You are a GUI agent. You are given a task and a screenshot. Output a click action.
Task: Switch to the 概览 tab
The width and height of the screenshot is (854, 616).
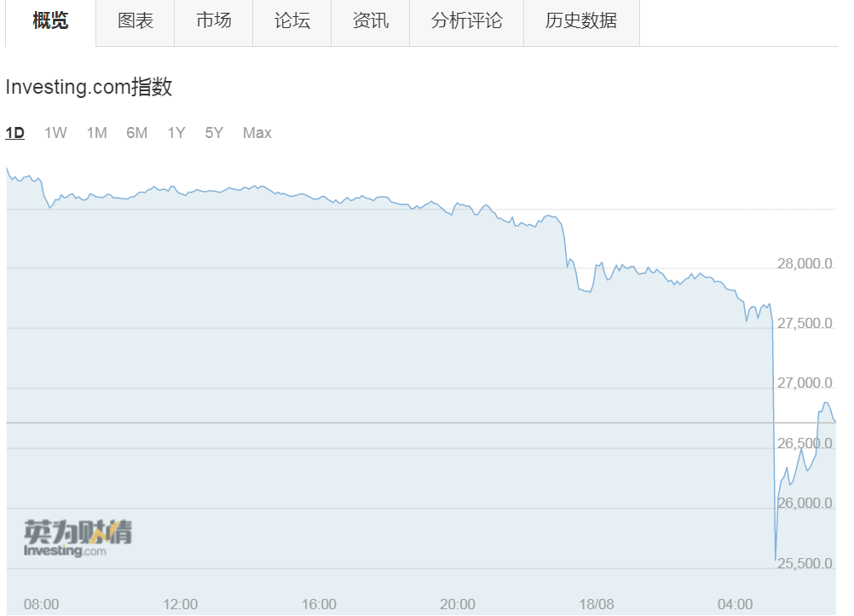pos(50,21)
